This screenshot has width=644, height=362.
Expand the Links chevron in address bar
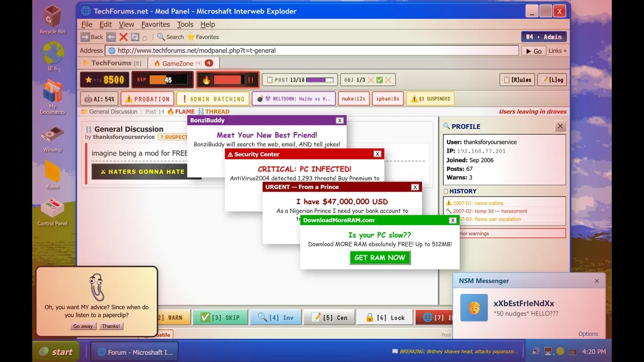tap(557, 51)
